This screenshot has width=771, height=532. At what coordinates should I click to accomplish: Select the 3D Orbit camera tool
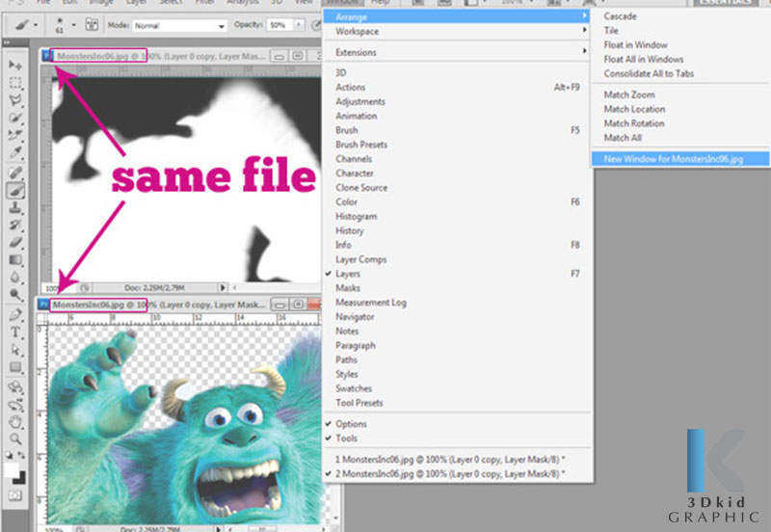pos(15,405)
